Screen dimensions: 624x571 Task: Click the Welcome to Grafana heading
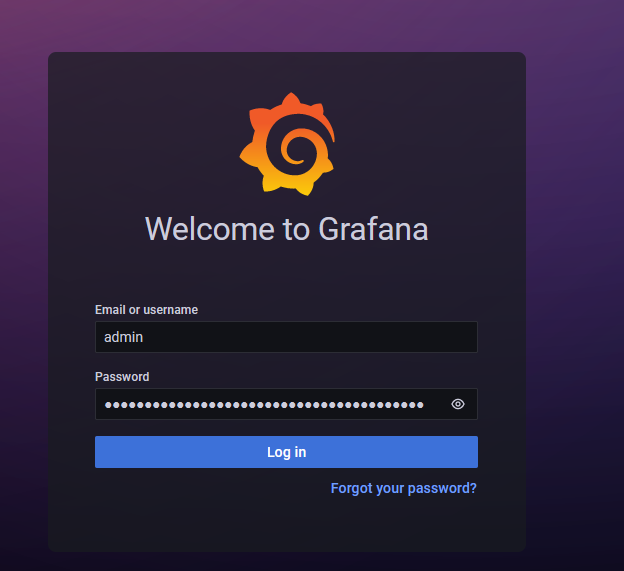pos(287,229)
